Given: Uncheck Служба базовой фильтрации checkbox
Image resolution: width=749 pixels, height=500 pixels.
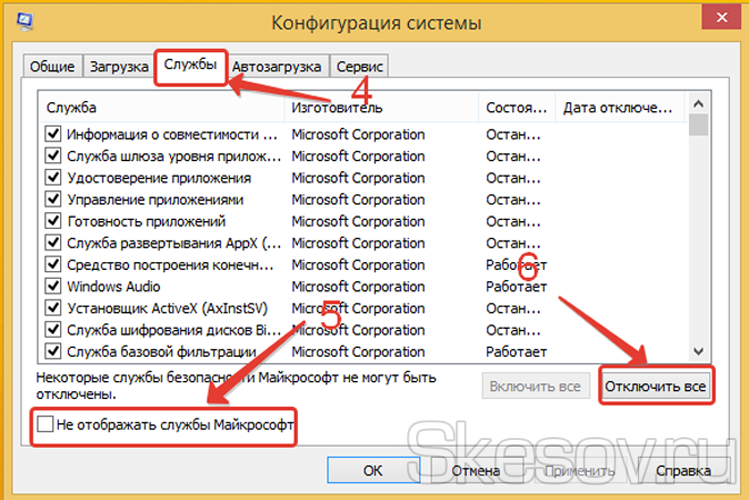Looking at the screenshot, I should point(53,351).
